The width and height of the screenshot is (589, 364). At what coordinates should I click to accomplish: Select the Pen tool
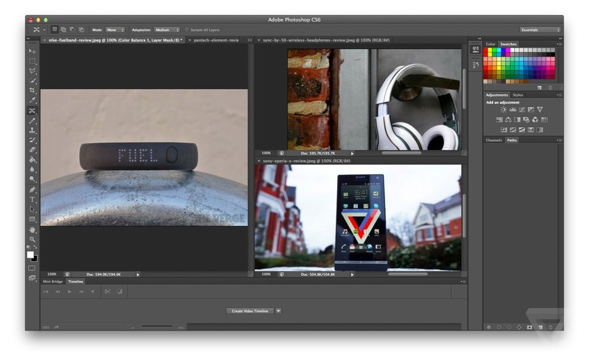(x=32, y=190)
